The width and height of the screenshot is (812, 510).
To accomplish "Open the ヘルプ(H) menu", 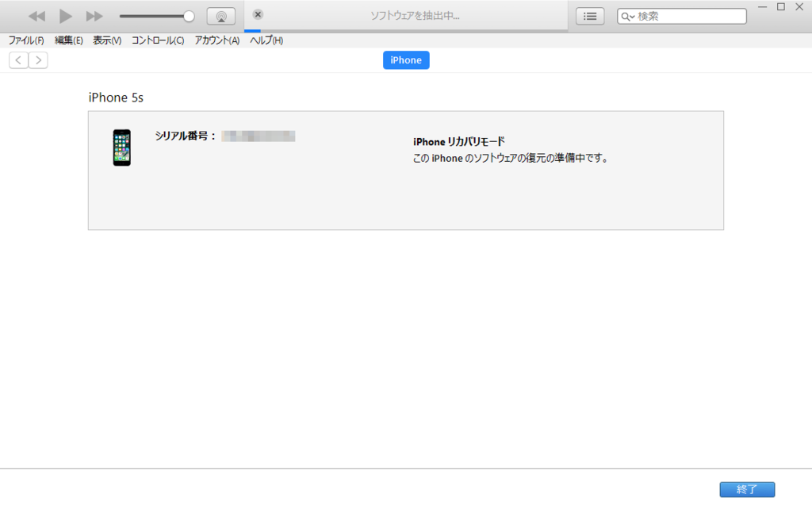I will coord(266,40).
